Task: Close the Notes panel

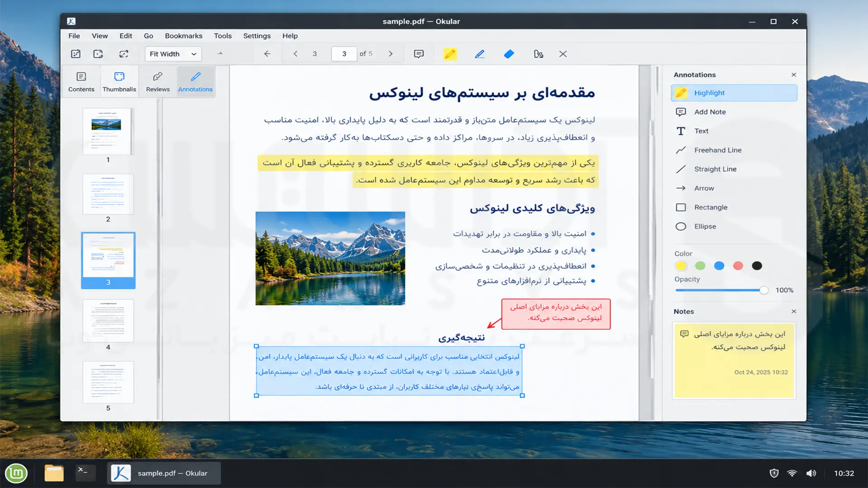Action: click(x=794, y=311)
